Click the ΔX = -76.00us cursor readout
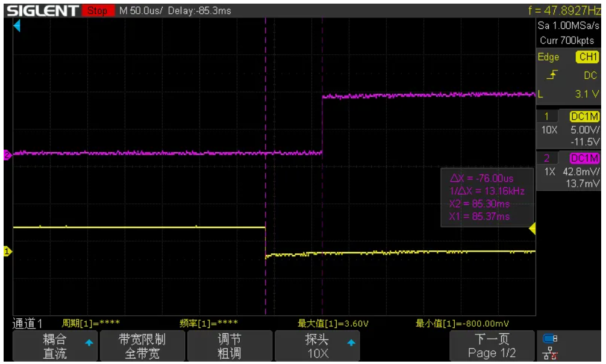606x364 pixels. (481, 178)
